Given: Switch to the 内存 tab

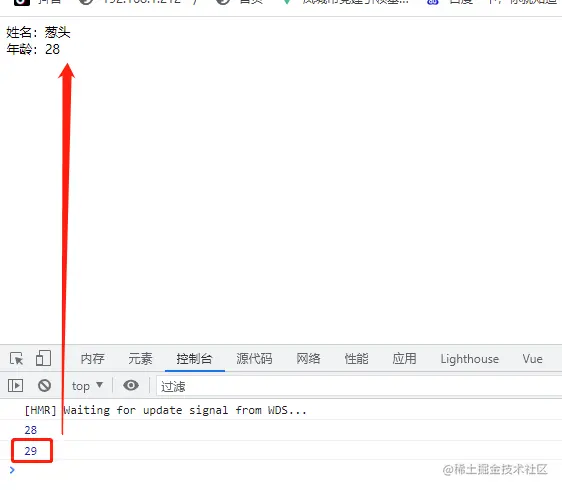Looking at the screenshot, I should tap(92, 359).
